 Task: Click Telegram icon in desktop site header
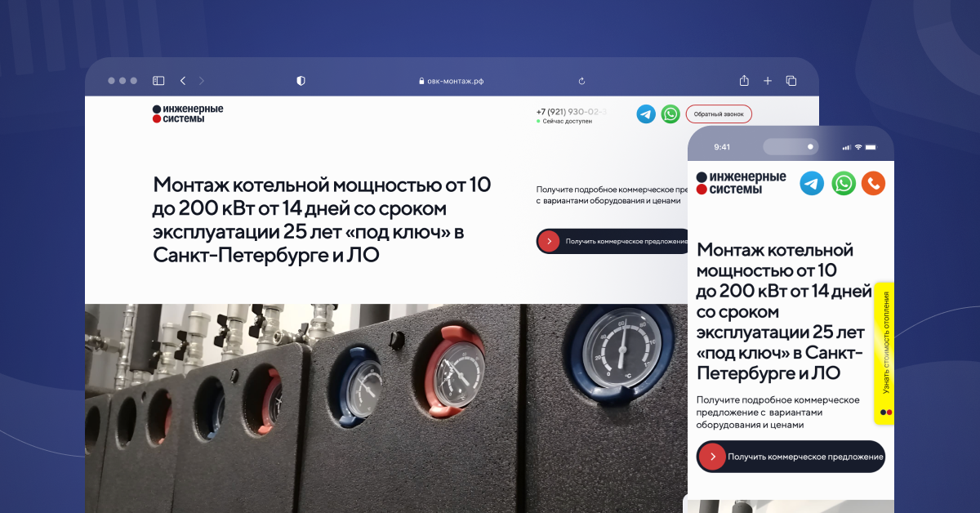(x=646, y=114)
